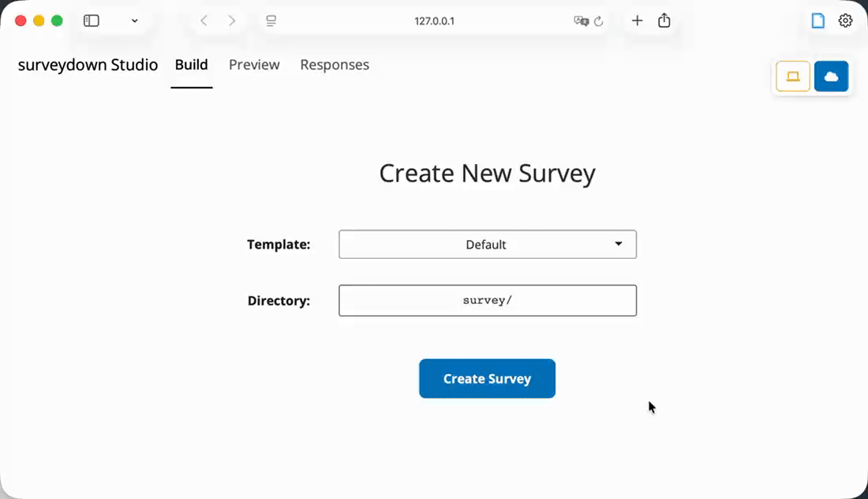Open the Responses tab
Viewport: 868px width, 499px height.
pos(335,65)
